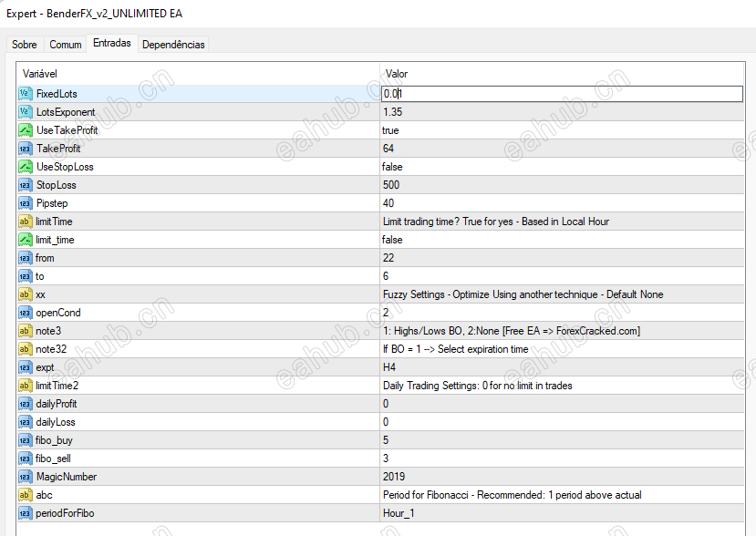Click the MagicNumber value 2019
This screenshot has width=756, height=536.
[x=394, y=477]
